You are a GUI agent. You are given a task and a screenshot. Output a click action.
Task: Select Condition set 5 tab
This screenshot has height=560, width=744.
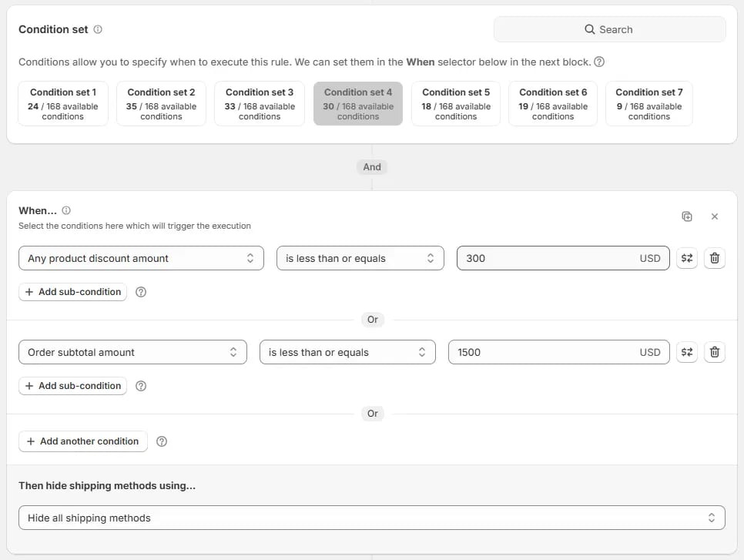(x=456, y=103)
